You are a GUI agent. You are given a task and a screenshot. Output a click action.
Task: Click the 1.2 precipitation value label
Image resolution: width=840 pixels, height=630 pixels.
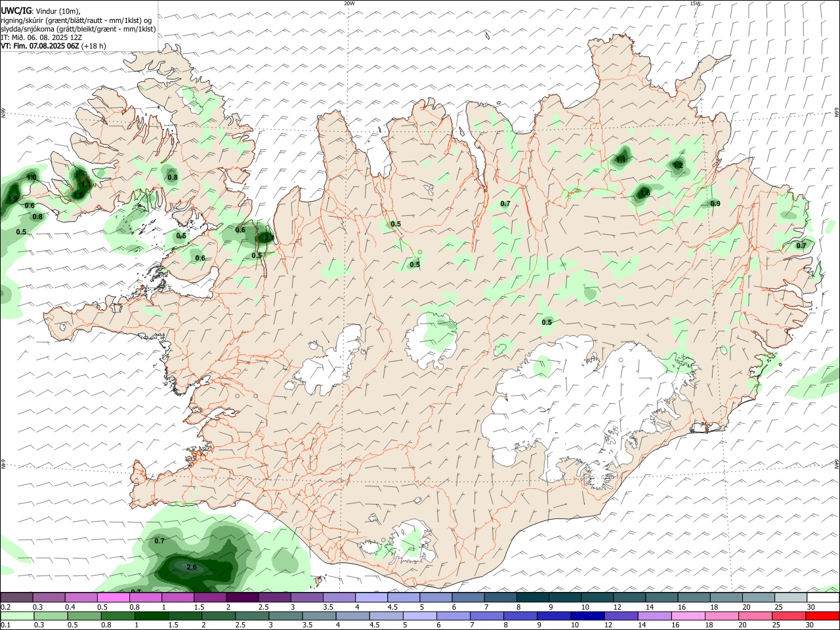click(678, 165)
